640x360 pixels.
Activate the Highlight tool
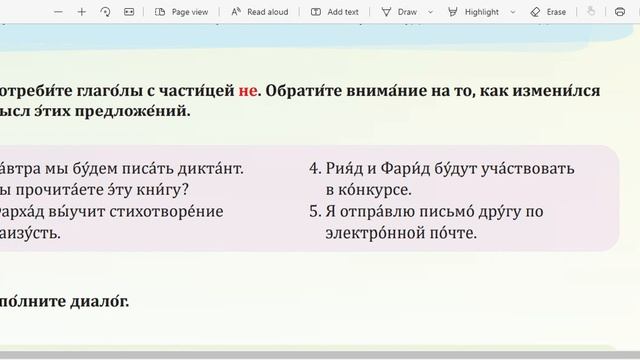coord(473,12)
